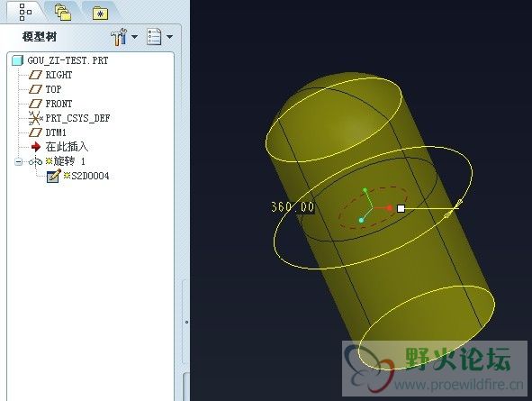Open the Show dropdown arrow
532x401 pixels.
pos(169,37)
